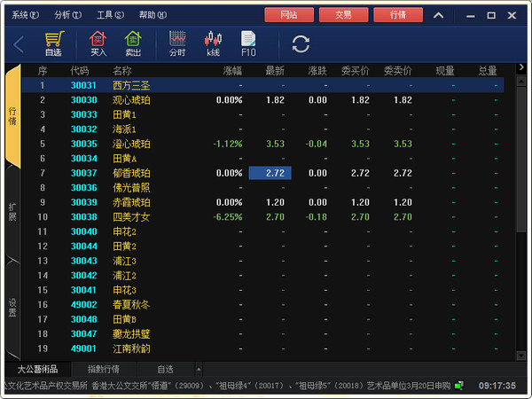Image resolution: width=532 pixels, height=399 pixels.
Task: Open the 工具 menu
Action: point(110,15)
